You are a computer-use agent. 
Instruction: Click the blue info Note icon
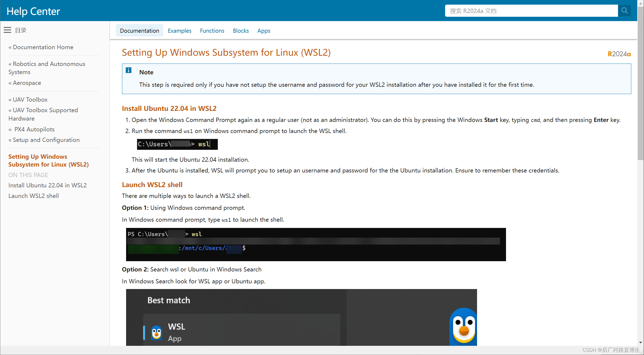[129, 70]
